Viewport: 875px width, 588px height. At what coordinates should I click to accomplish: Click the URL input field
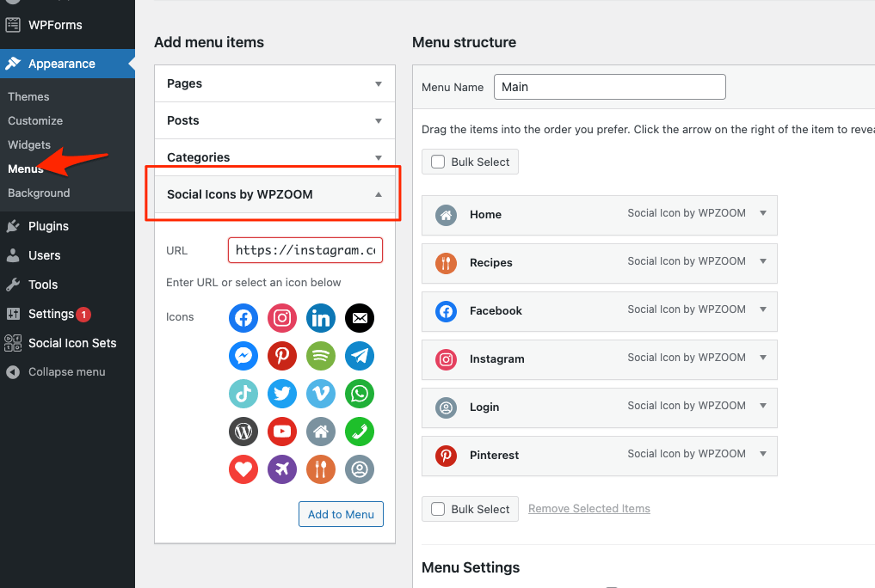[305, 250]
